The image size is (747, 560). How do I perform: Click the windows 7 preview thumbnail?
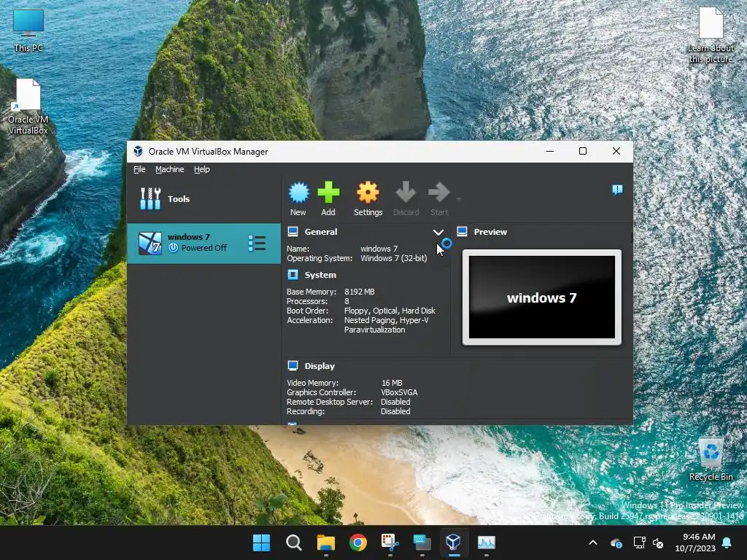tap(542, 297)
